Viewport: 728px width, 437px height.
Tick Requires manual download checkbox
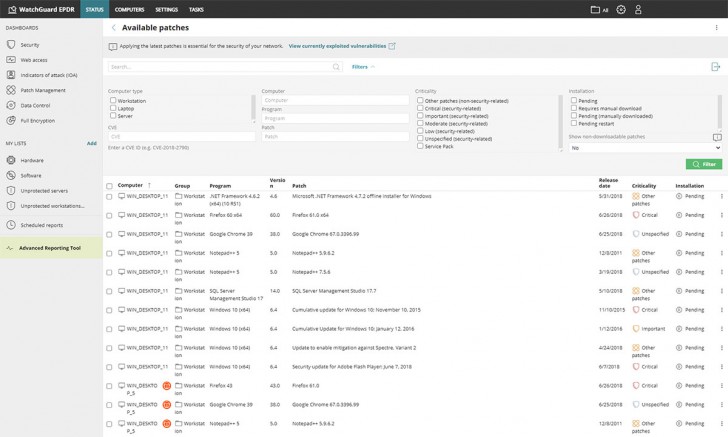coord(573,108)
